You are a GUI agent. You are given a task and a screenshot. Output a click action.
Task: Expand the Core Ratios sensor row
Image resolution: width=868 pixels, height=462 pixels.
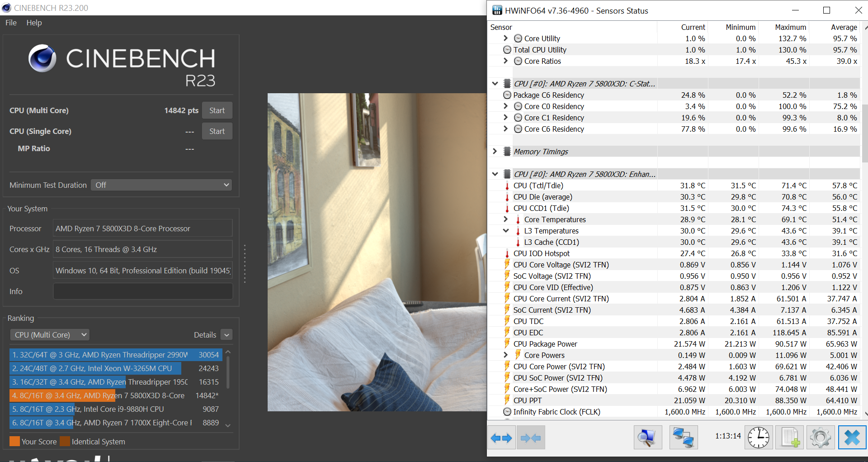506,61
